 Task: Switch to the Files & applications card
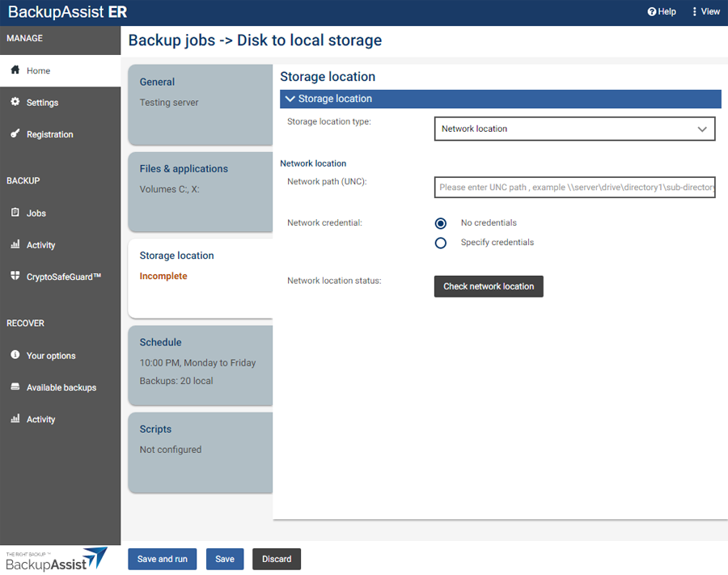200,192
